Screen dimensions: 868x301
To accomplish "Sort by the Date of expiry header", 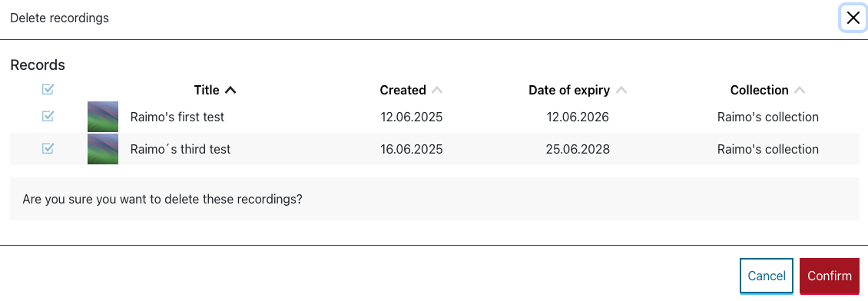I will click(x=569, y=90).
